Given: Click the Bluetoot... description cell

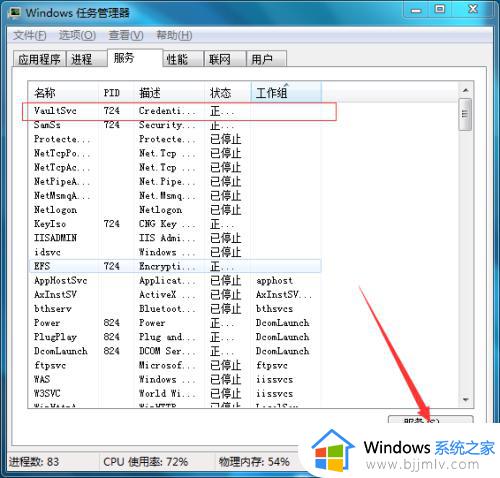Looking at the screenshot, I should [167, 309].
